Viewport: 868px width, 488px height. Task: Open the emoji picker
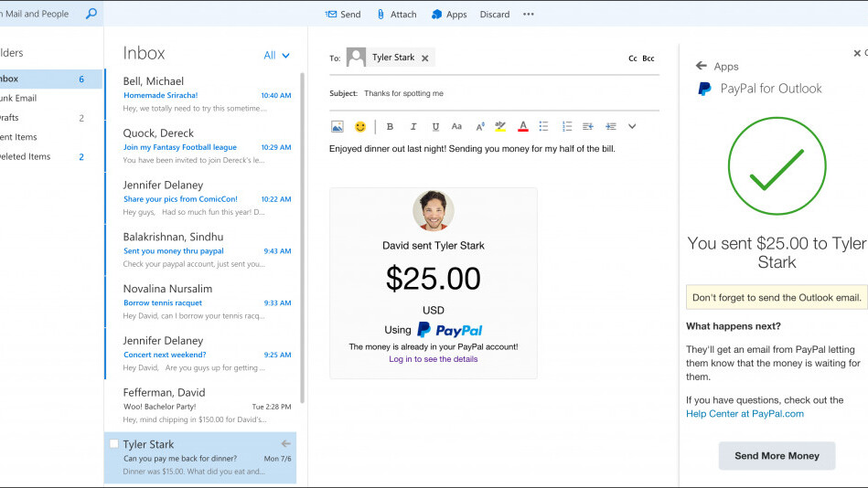point(360,126)
